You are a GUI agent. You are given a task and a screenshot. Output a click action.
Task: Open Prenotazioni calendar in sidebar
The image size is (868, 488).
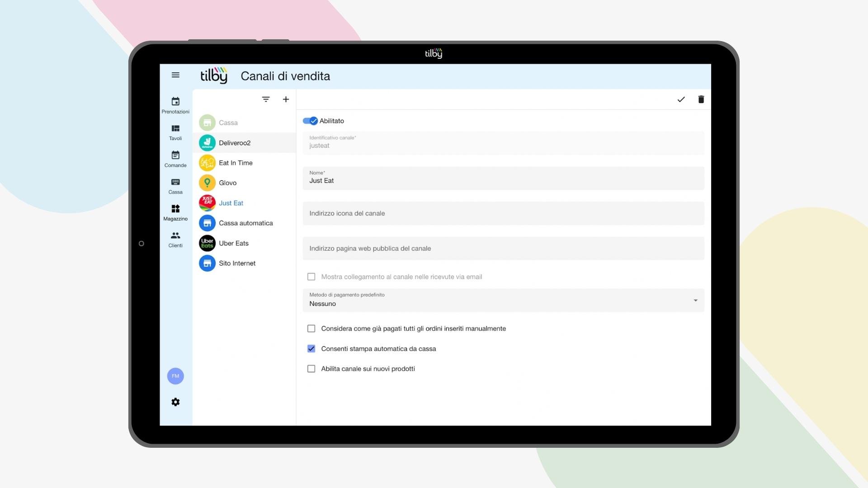tap(175, 105)
